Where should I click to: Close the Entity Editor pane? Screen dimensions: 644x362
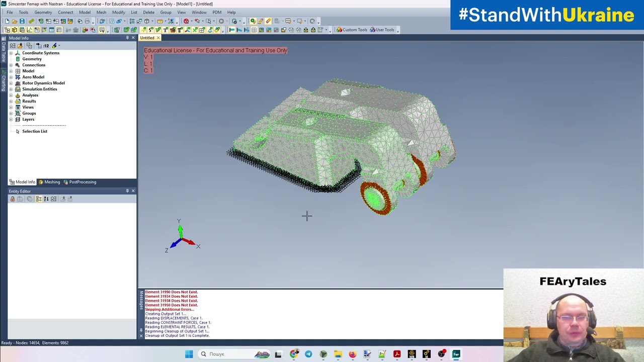click(133, 191)
